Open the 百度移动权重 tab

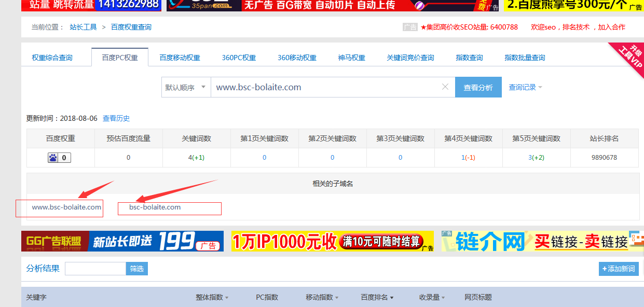point(180,58)
